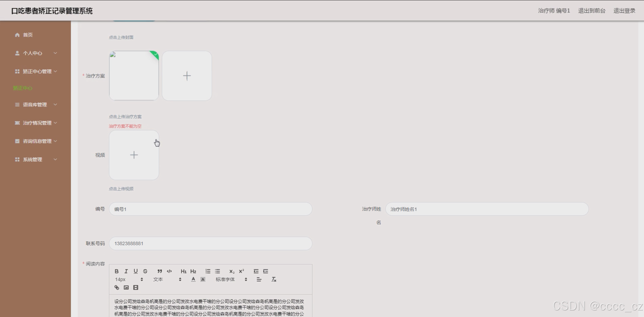Apply ordered list formatting
Viewport: 644px width, 317px height.
coord(208,271)
